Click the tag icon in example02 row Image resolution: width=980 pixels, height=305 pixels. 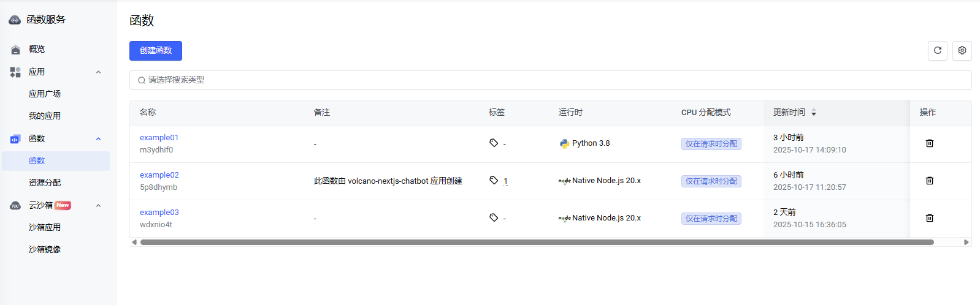[494, 180]
